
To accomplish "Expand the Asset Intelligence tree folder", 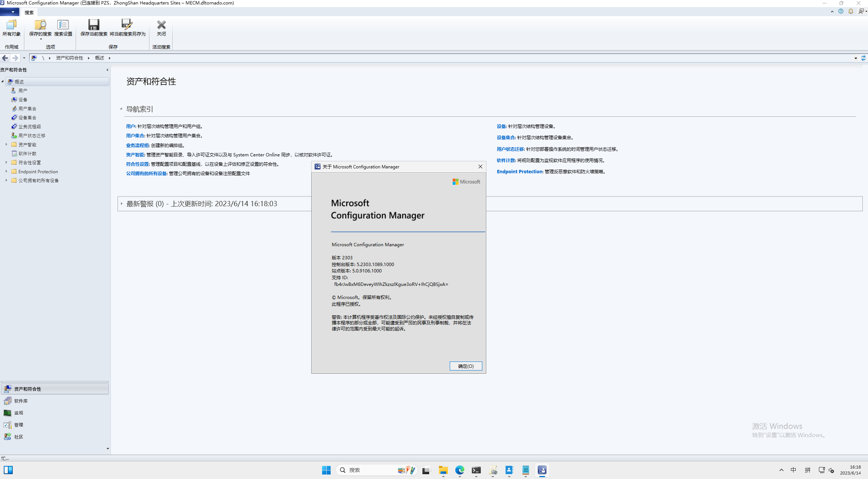I will pos(6,144).
